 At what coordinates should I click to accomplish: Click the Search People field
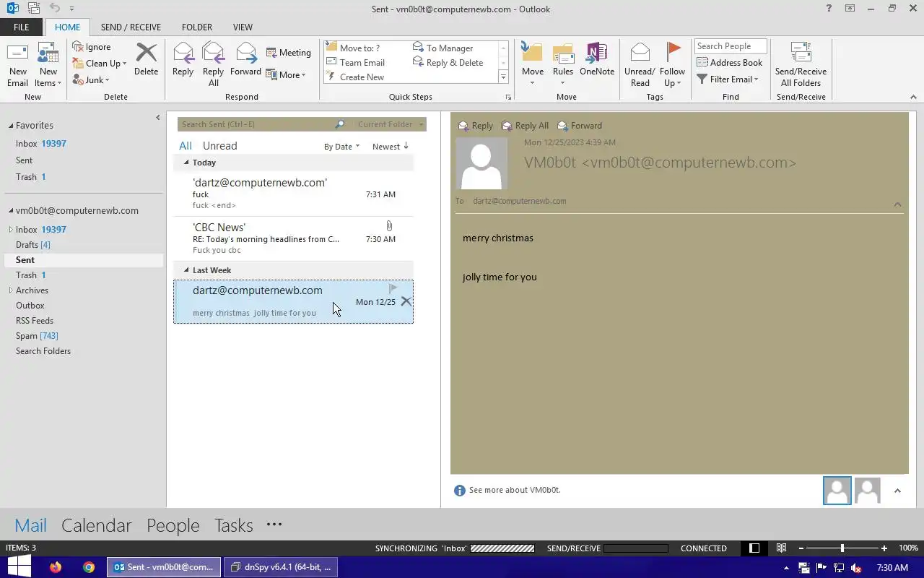tap(731, 46)
